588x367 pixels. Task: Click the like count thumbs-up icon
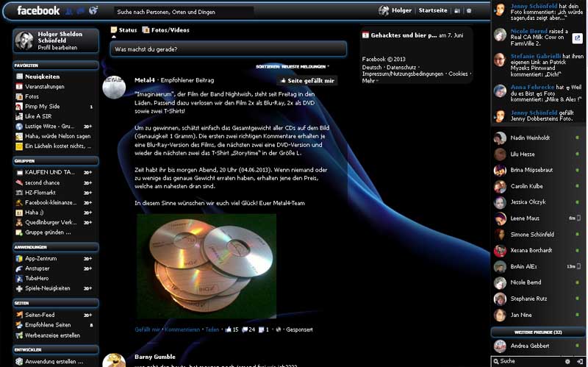pos(228,329)
